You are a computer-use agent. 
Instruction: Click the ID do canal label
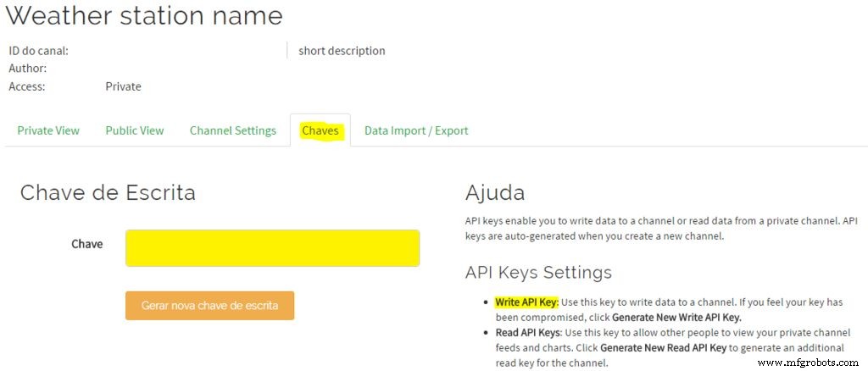pos(39,51)
